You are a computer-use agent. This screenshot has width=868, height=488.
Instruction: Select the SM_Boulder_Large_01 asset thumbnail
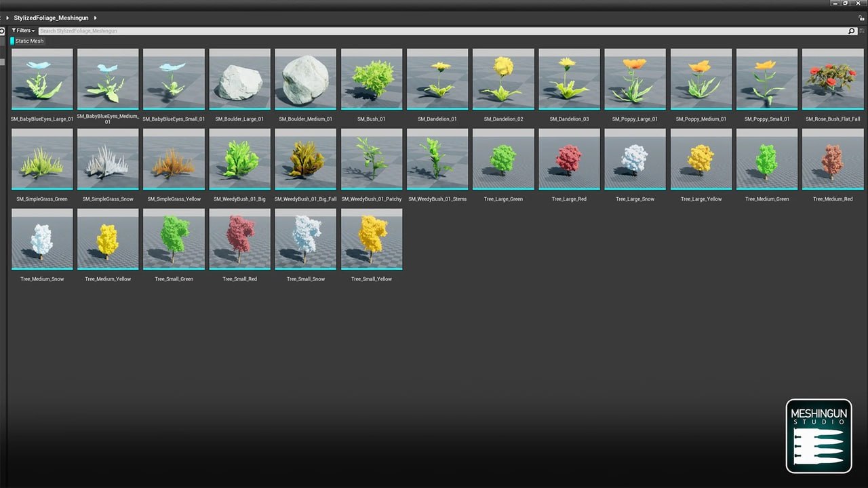coord(239,79)
